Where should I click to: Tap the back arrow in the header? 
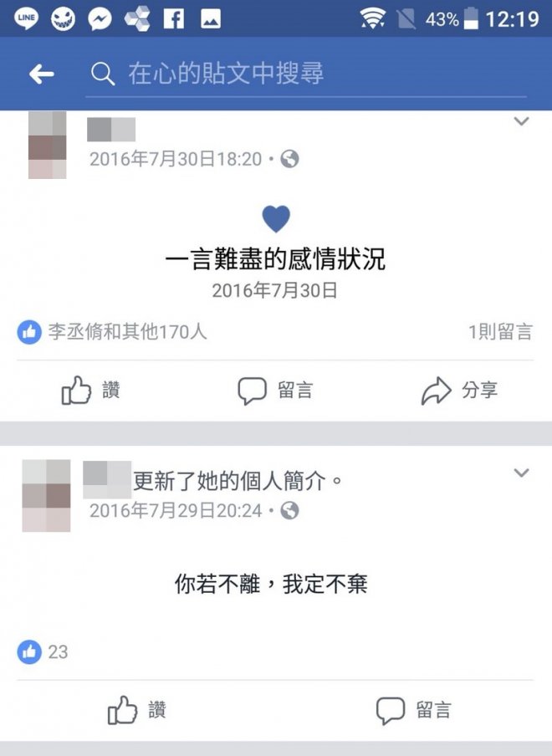[42, 74]
